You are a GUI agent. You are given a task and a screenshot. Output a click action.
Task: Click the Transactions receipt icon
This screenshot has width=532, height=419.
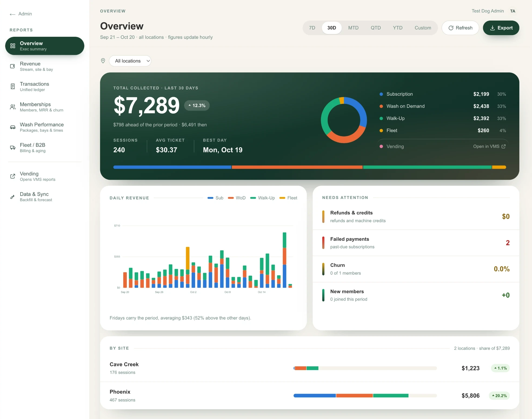coord(12,87)
